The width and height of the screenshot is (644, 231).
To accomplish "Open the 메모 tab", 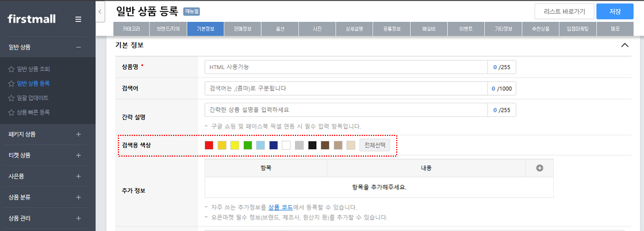I will pyautogui.click(x=615, y=29).
